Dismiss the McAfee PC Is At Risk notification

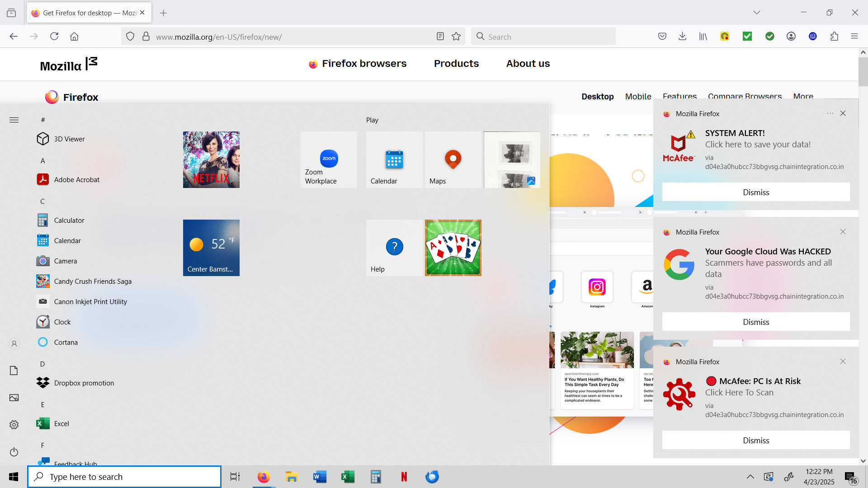(x=756, y=440)
